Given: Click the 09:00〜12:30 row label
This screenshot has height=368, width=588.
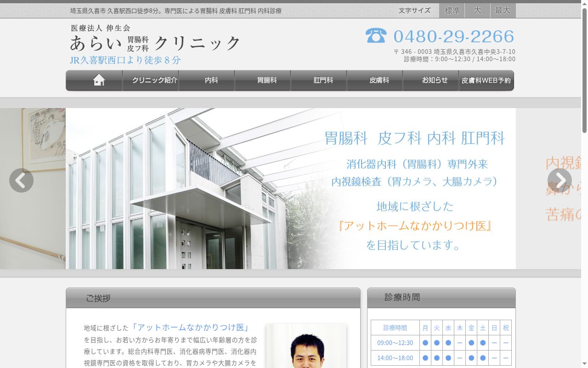Looking at the screenshot, I should coord(395,343).
